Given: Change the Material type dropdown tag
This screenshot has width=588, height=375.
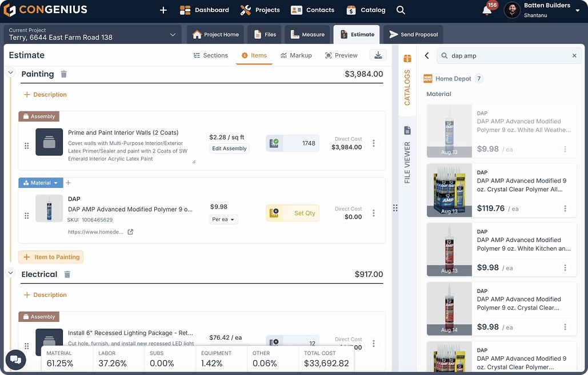Looking at the screenshot, I should [x=41, y=183].
